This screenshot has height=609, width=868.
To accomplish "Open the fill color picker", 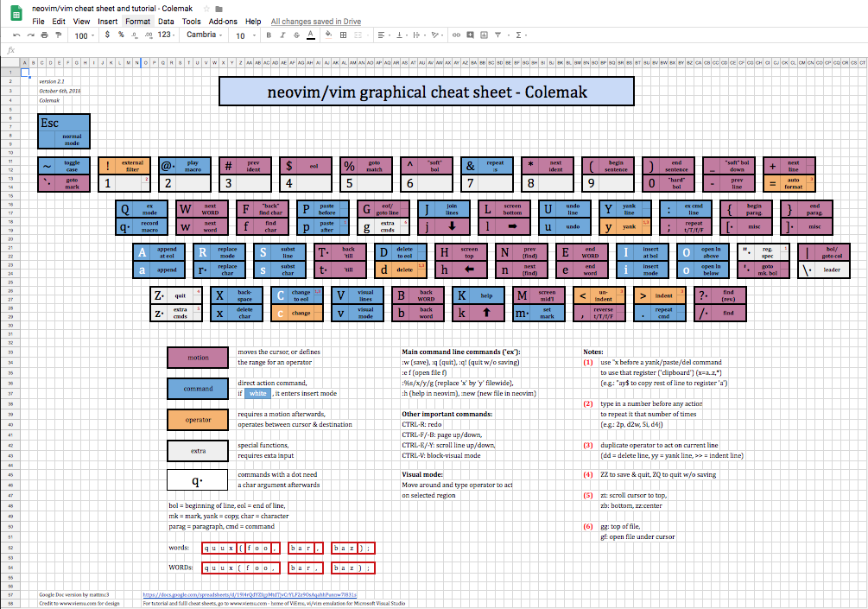I will point(329,35).
